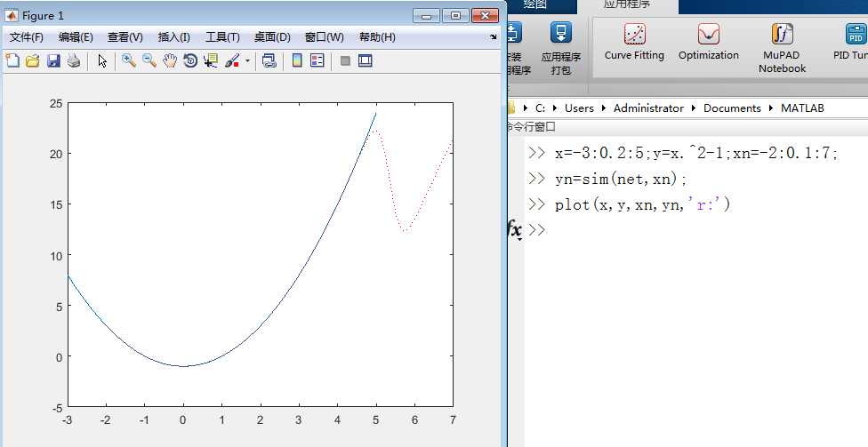Click the yn=sim(net,xn); command line

(621, 179)
